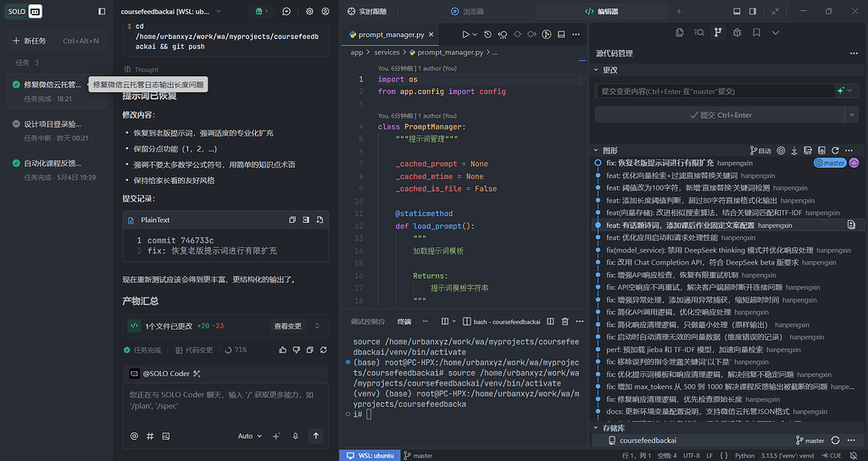The height and width of the screenshot is (461, 868).
Task: Open the Explorer files panel icon
Action: tap(680, 33)
